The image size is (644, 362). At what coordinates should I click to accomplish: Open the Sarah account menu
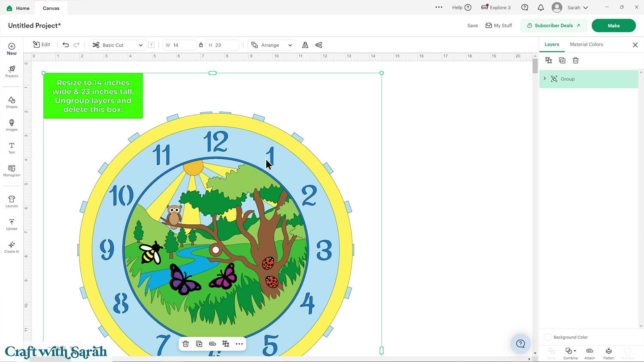[570, 8]
